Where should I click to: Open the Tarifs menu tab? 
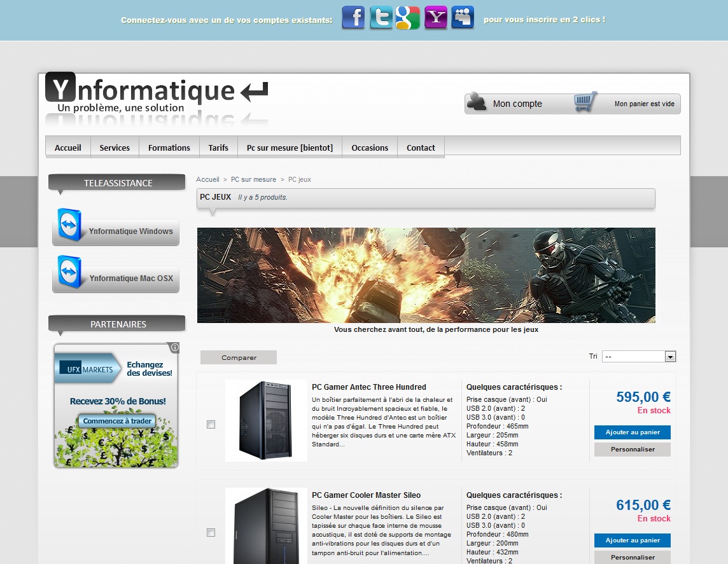pyautogui.click(x=218, y=148)
